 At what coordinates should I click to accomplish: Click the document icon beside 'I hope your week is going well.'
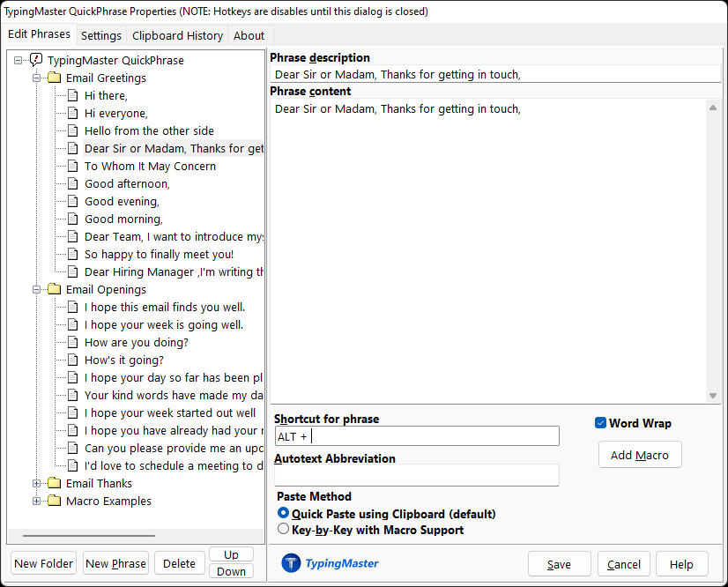73,324
